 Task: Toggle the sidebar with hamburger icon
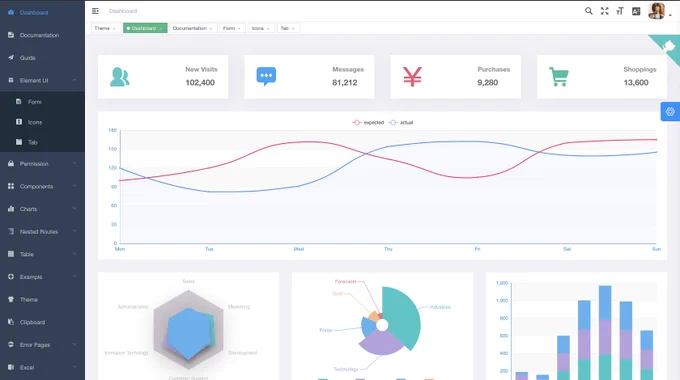point(95,11)
